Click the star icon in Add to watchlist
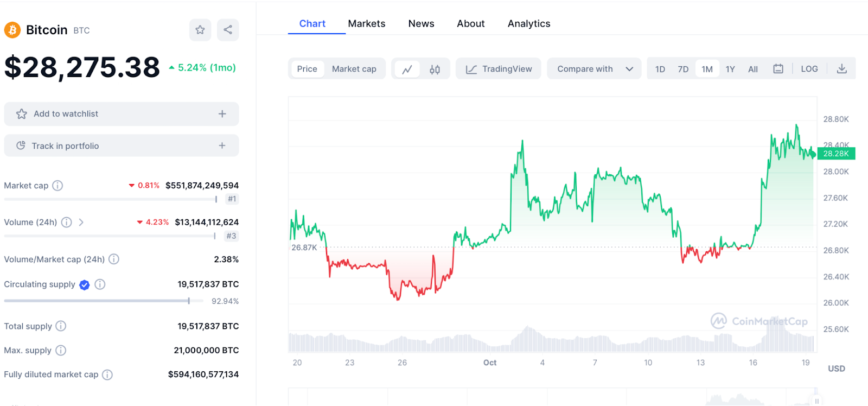The width and height of the screenshot is (868, 406). coord(22,114)
